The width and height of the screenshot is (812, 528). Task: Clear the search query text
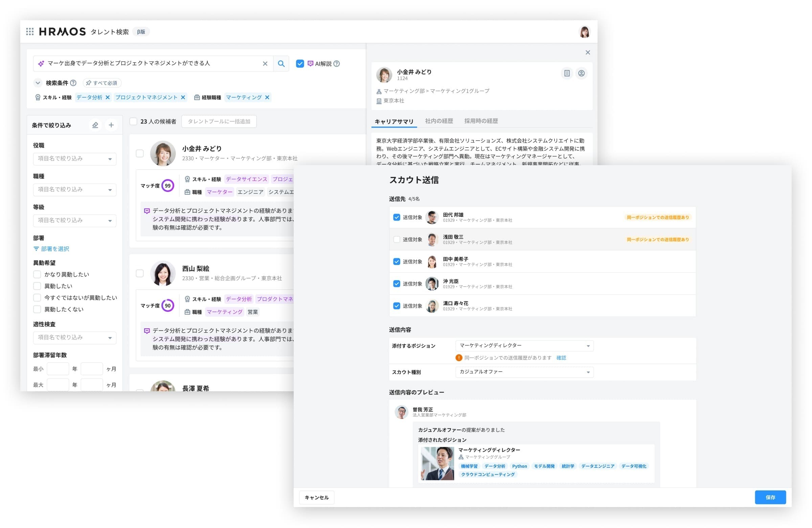click(x=265, y=64)
